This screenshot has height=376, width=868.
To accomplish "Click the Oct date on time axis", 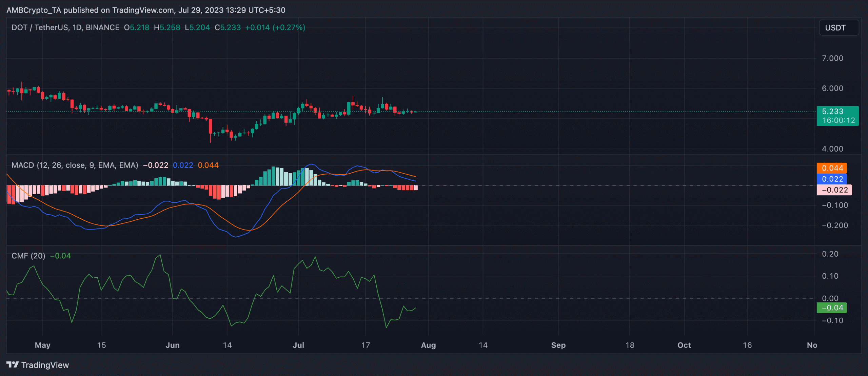I will [x=684, y=345].
